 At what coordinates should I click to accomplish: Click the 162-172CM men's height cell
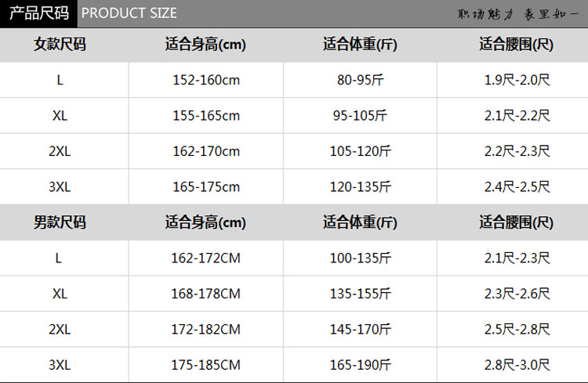[206, 258]
